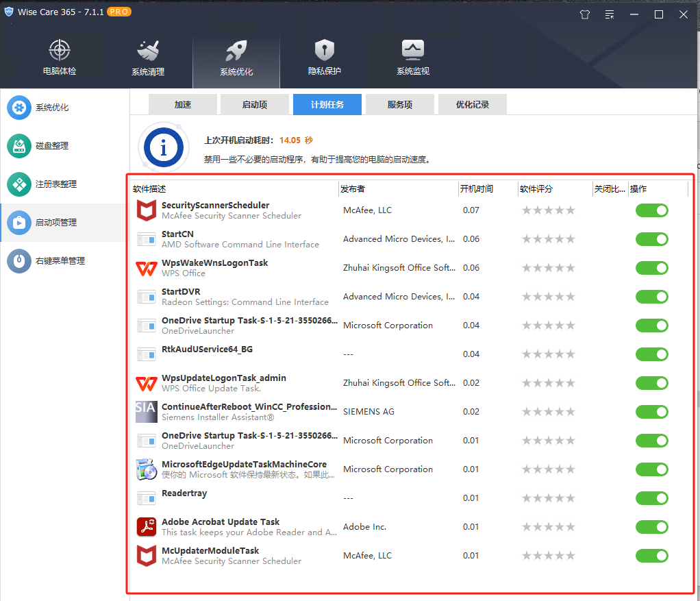Open the 系统监视 system monitor section
The image size is (700, 601).
[413, 58]
